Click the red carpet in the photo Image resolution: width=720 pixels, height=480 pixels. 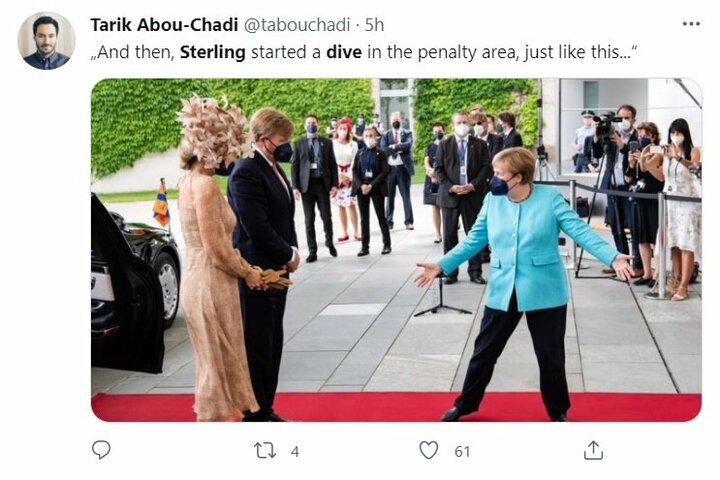coord(396,407)
